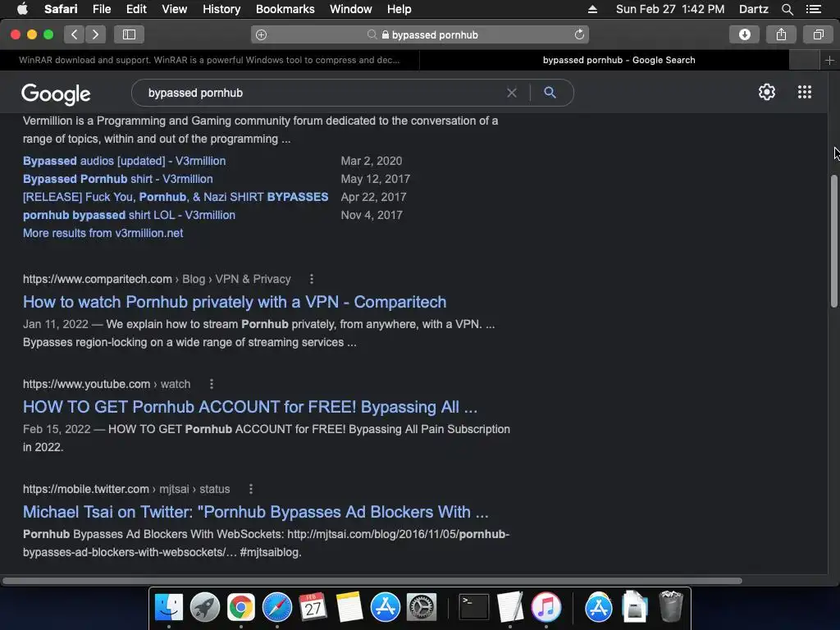Open Notes from the Dock
The width and height of the screenshot is (840, 630).
click(x=349, y=608)
